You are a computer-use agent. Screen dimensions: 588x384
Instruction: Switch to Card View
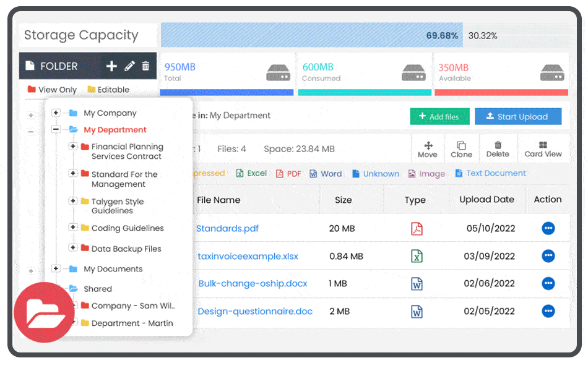[x=543, y=148]
